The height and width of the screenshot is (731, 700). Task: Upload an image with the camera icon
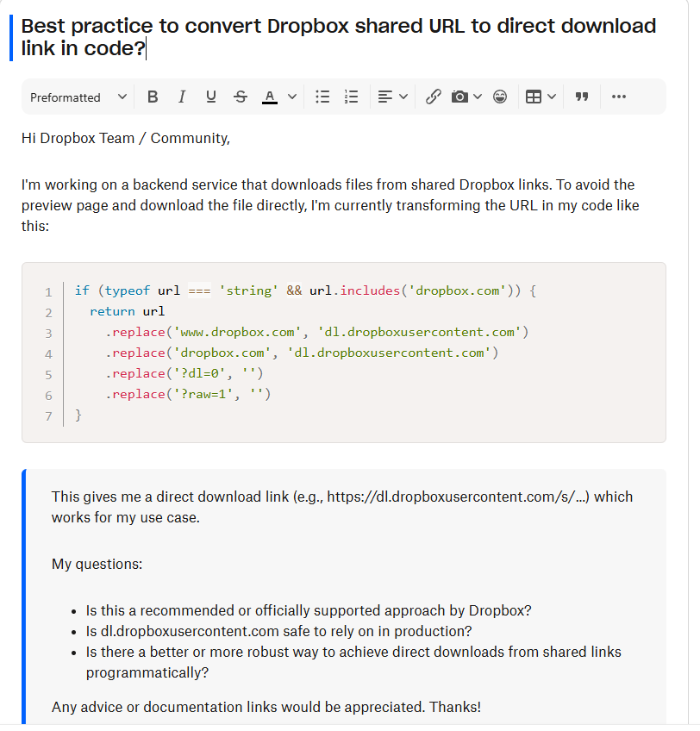(461, 97)
